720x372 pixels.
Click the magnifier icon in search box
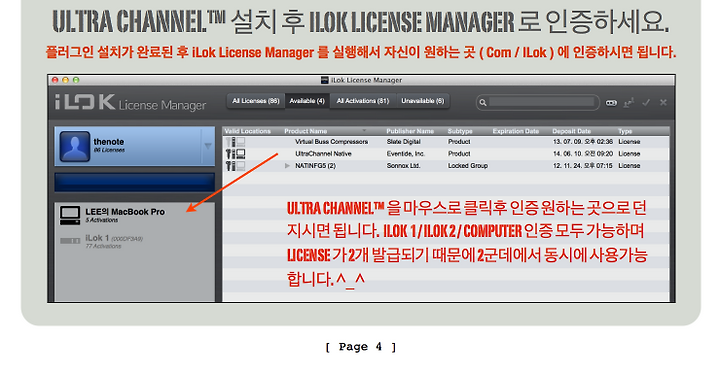coord(483,102)
